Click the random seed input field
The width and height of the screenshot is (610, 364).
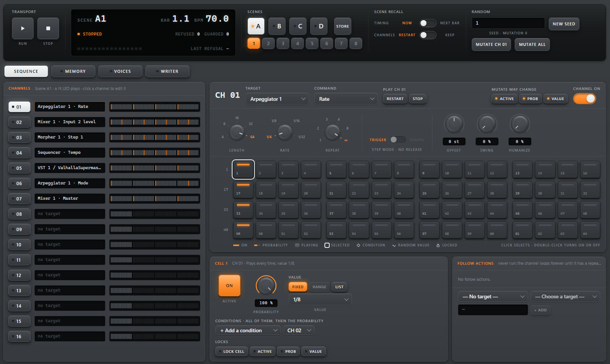click(508, 23)
